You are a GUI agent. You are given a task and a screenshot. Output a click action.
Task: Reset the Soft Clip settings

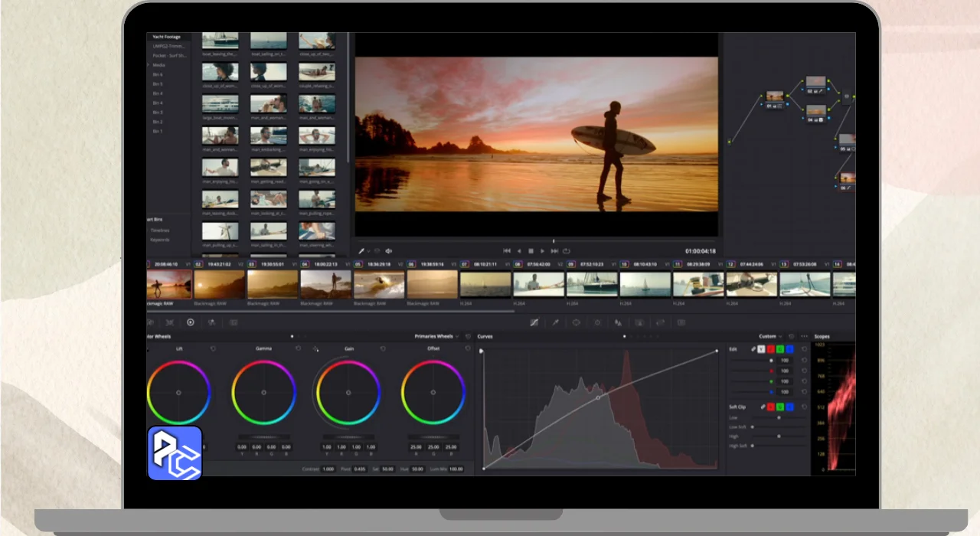(x=804, y=407)
